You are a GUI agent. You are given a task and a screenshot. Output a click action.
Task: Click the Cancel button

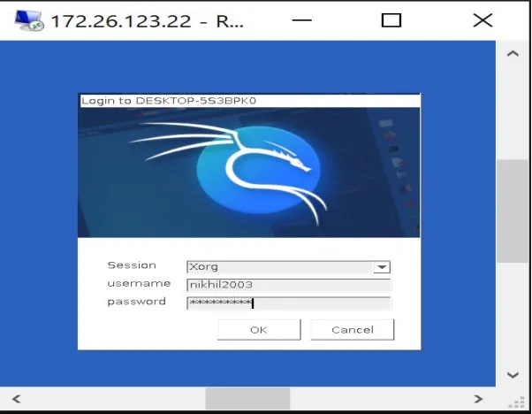(x=353, y=329)
